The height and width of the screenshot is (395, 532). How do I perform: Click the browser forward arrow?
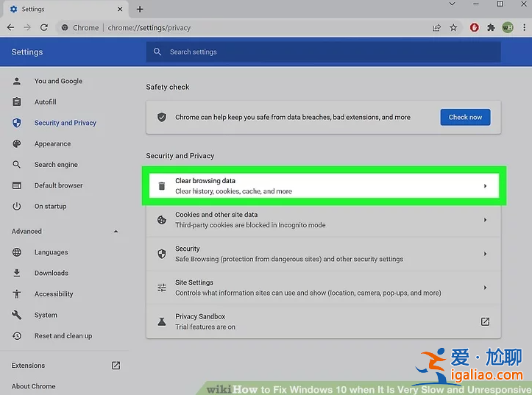tap(27, 27)
